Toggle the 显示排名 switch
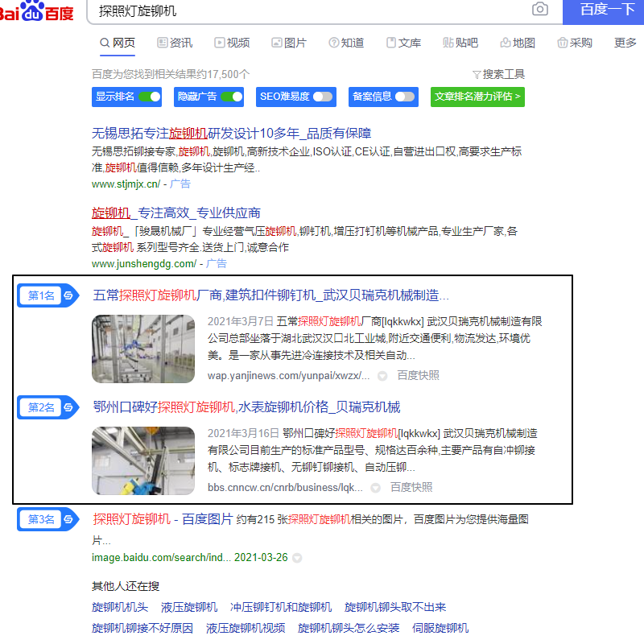The image size is (644, 644). click(150, 97)
